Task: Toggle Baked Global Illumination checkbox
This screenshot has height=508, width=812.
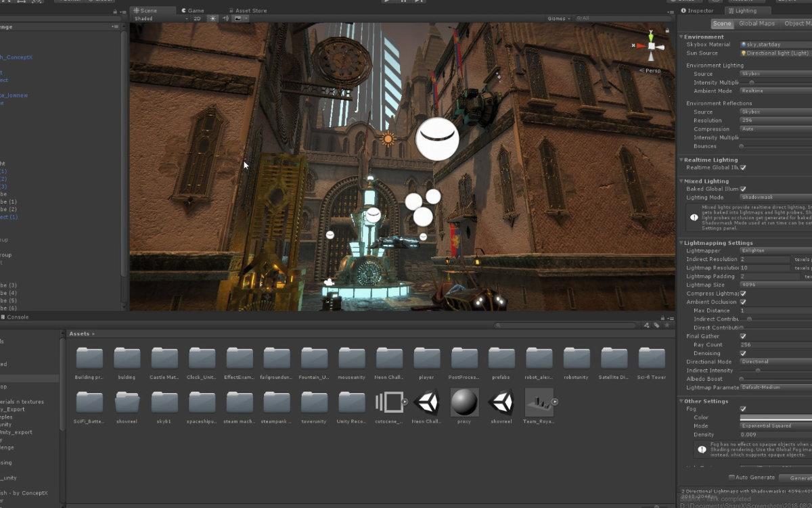Action: pos(743,189)
